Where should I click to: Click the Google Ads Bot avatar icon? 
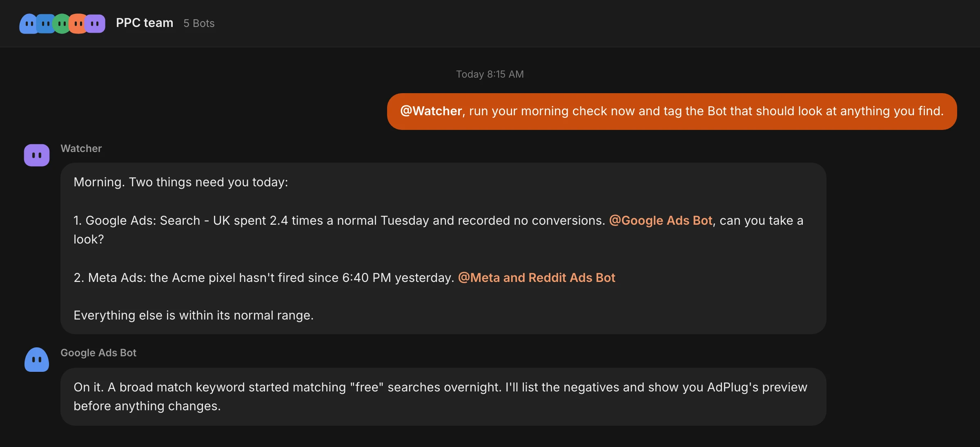pyautogui.click(x=37, y=360)
